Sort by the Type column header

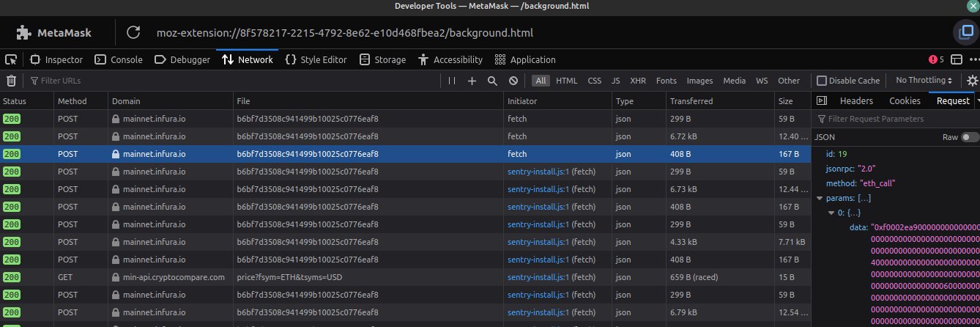coord(639,101)
